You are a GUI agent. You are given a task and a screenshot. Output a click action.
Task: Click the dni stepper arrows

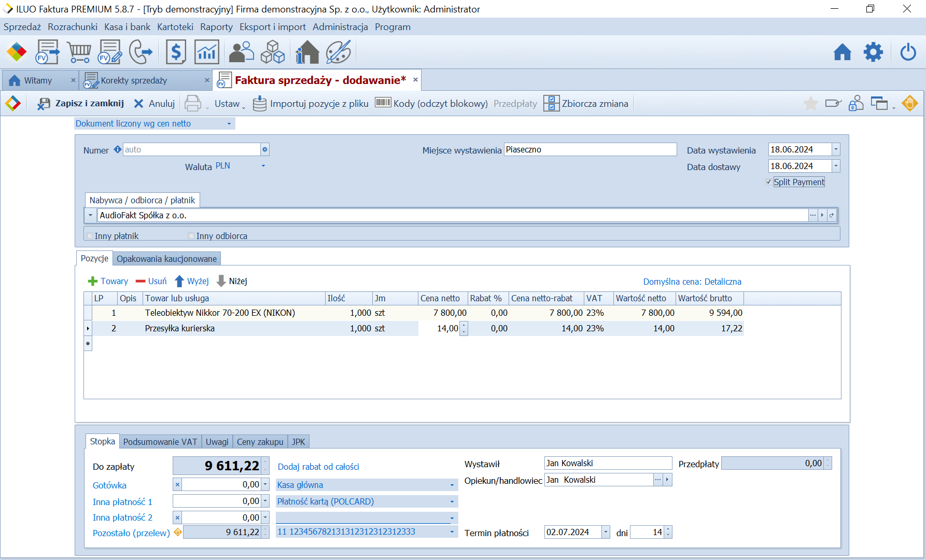click(x=668, y=532)
